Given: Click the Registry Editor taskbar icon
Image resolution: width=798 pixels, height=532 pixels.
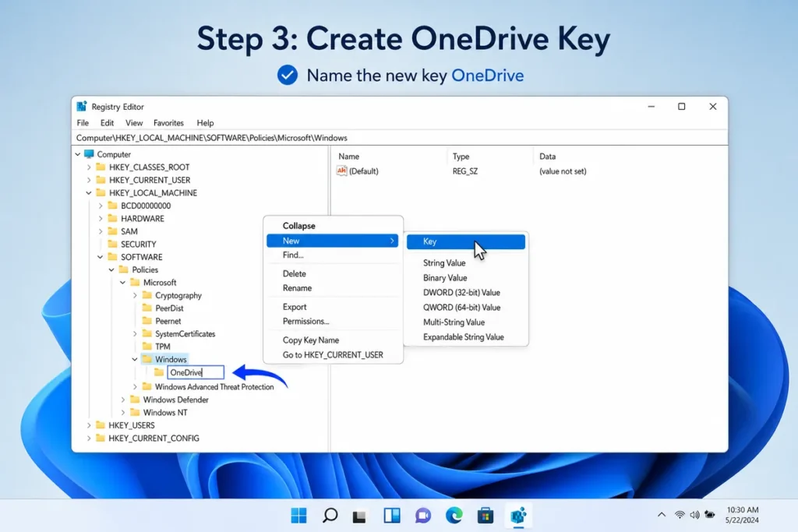Looking at the screenshot, I should tap(518, 516).
